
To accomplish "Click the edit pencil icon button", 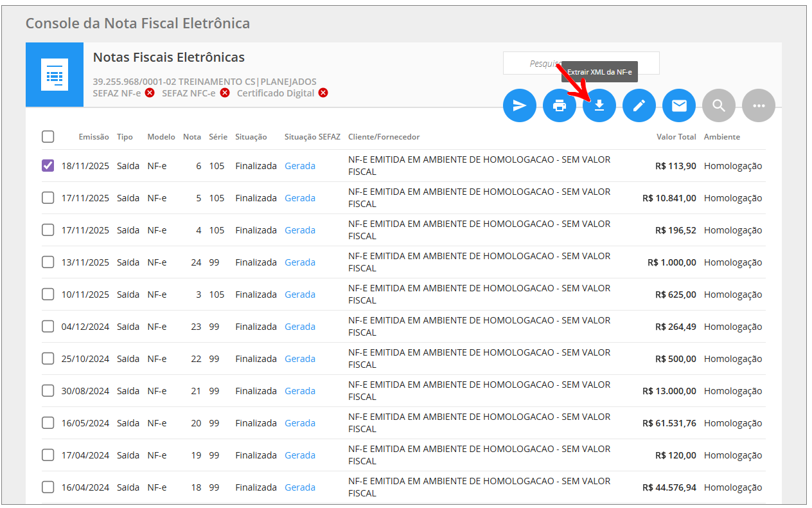I will point(639,105).
